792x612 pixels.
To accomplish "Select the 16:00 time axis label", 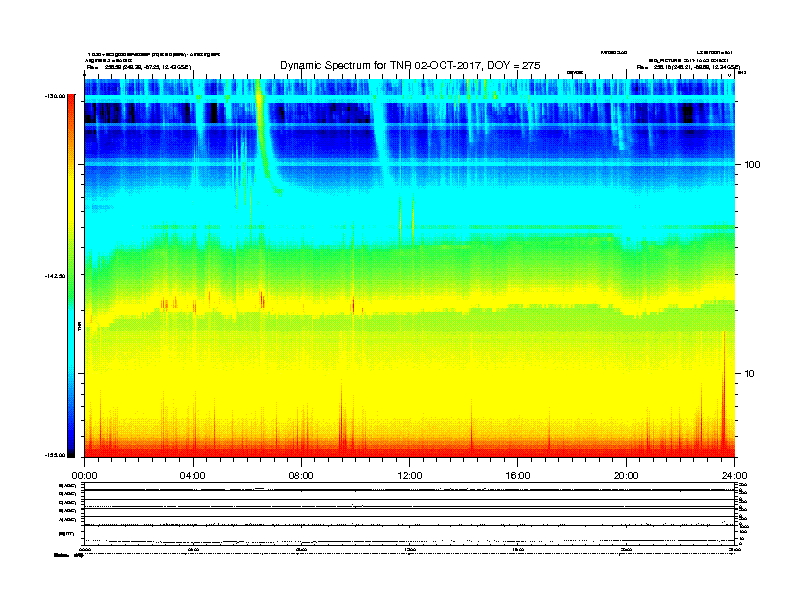I will pyautogui.click(x=518, y=476).
